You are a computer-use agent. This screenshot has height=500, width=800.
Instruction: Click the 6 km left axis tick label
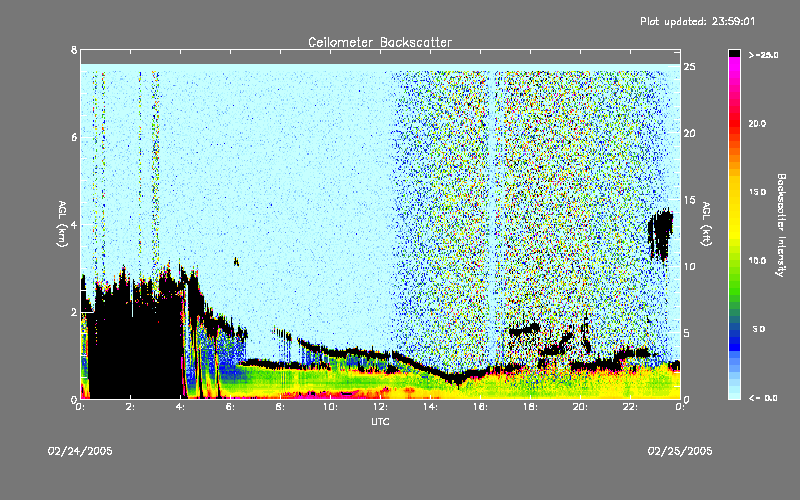point(74,137)
